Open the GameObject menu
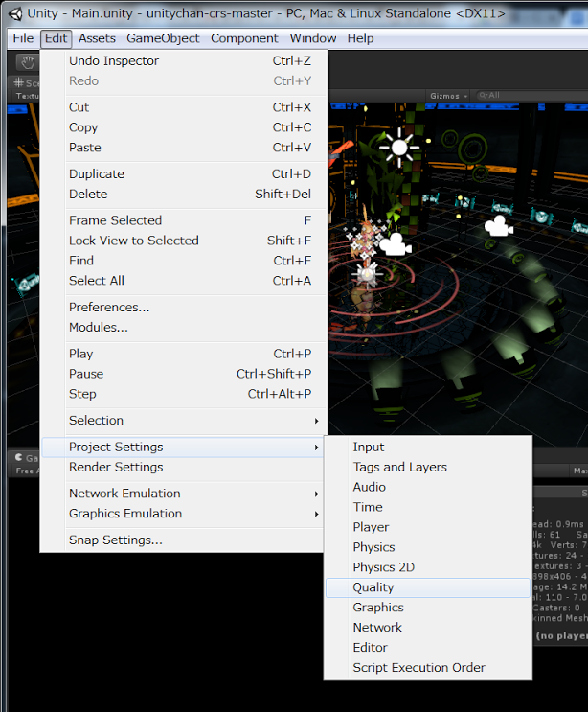This screenshot has height=712, width=588. click(163, 38)
